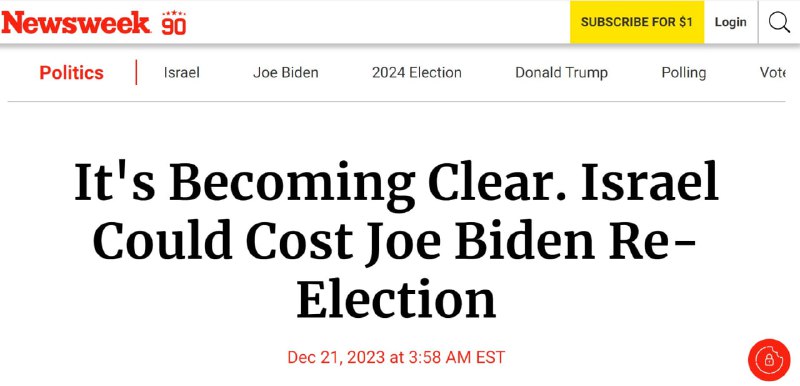The height and width of the screenshot is (386, 800).
Task: Click the red divider beside Politics
Action: click(137, 72)
